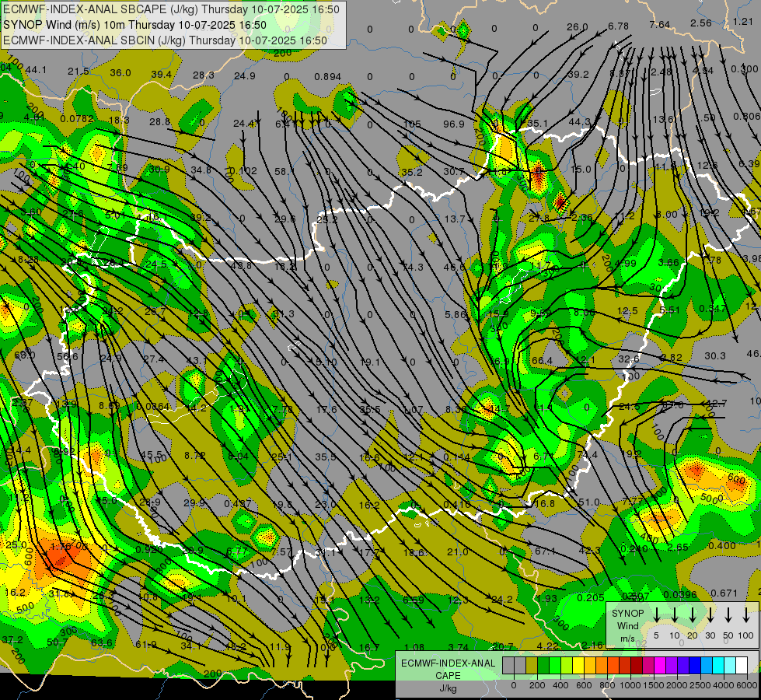Image resolution: width=761 pixels, height=700 pixels.
Task: Click the map value '37.2'
Action: (12, 639)
